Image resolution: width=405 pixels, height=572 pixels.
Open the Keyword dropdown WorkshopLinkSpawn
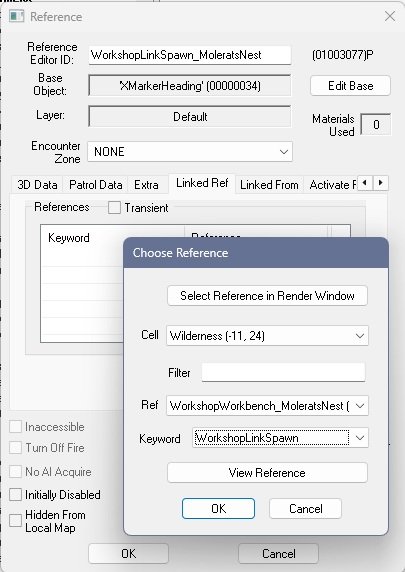click(280, 438)
